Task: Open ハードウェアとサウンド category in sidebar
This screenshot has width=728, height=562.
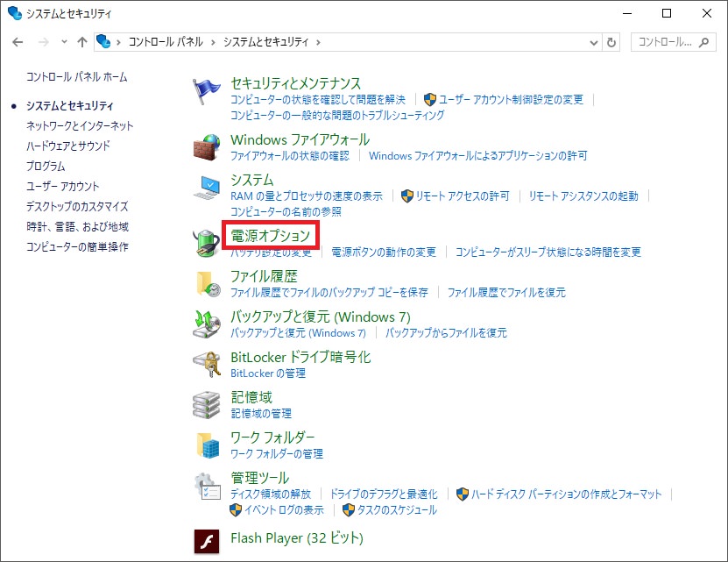Action: pyautogui.click(x=68, y=146)
